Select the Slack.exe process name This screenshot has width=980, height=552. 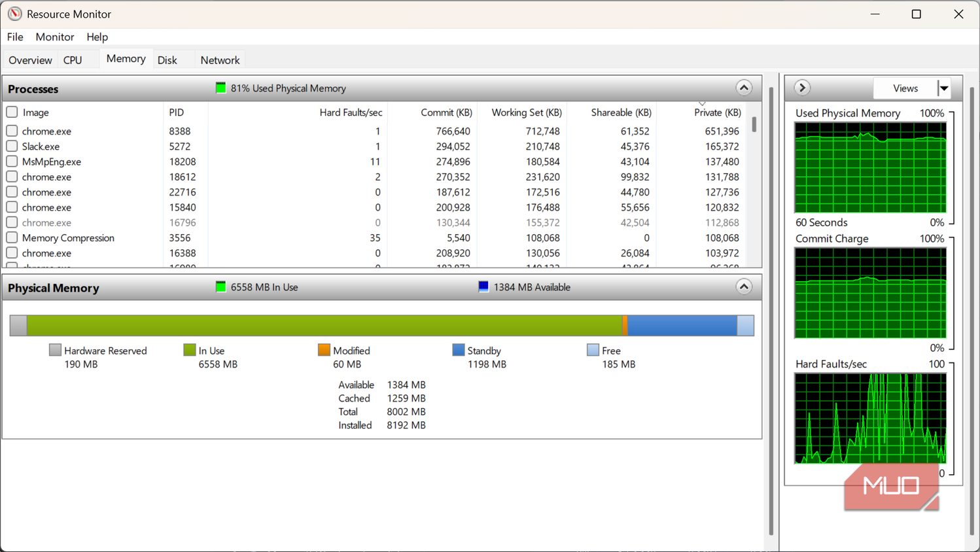[41, 147]
